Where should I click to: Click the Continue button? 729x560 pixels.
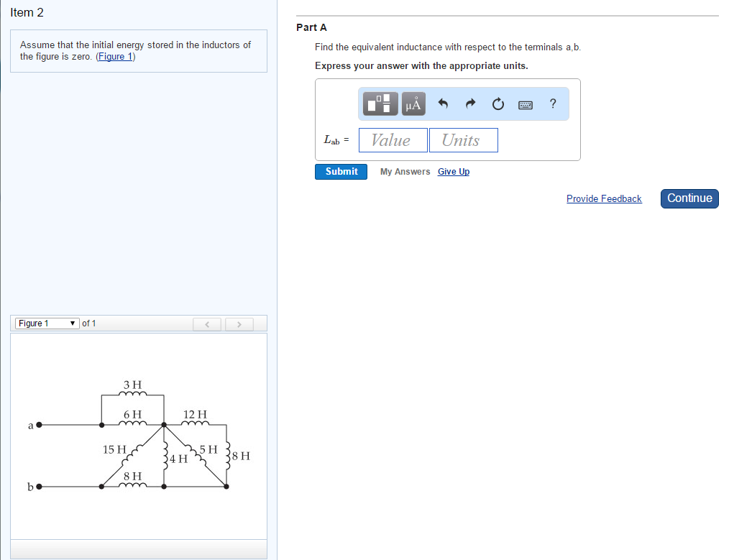click(x=689, y=198)
